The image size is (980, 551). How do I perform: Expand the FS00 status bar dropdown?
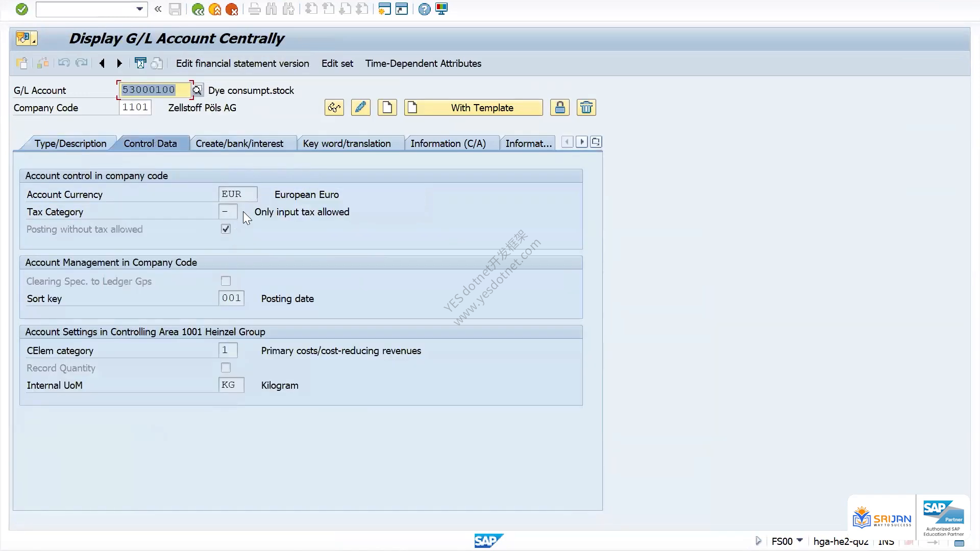[x=800, y=540]
